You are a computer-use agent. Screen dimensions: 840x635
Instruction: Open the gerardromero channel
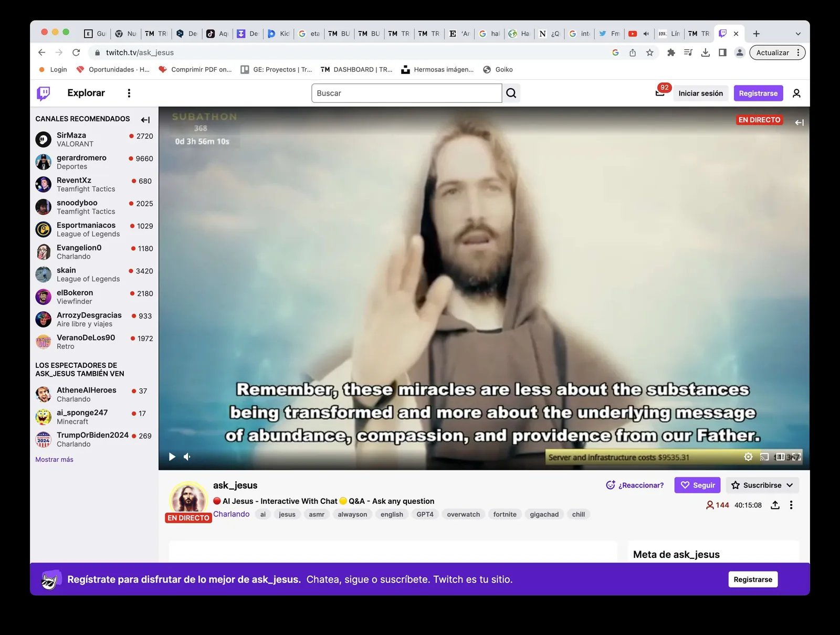[94, 162]
